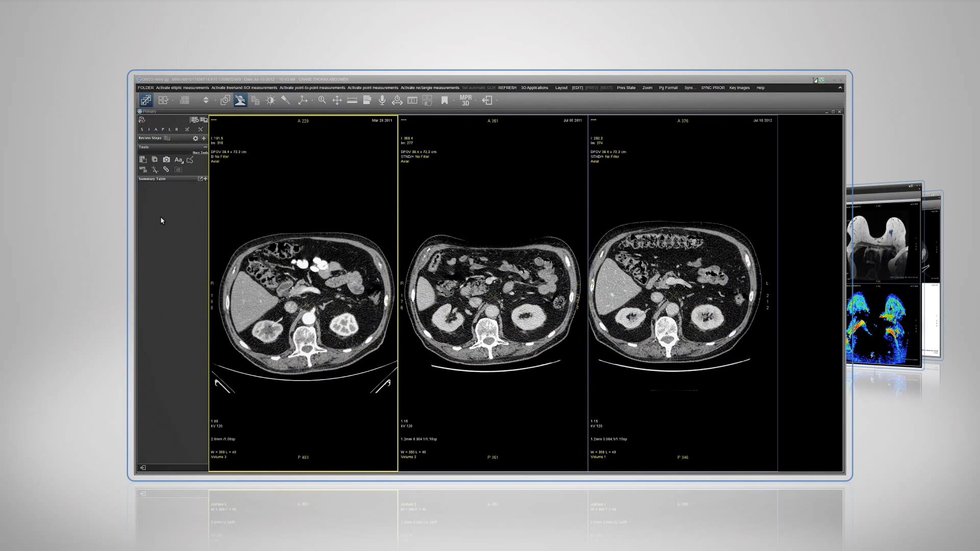Toggle the S letter in the panel header row

click(x=142, y=130)
